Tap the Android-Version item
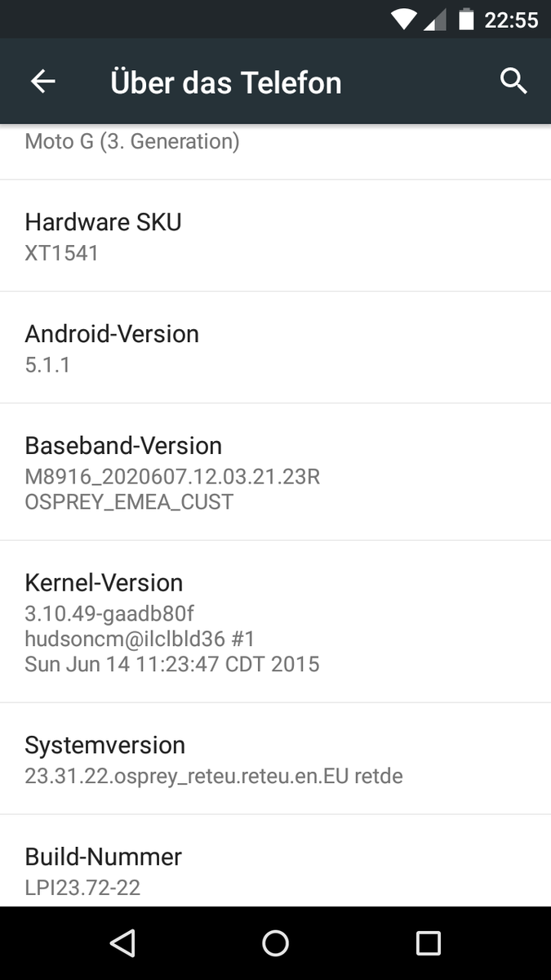The width and height of the screenshot is (551, 980). [275, 348]
